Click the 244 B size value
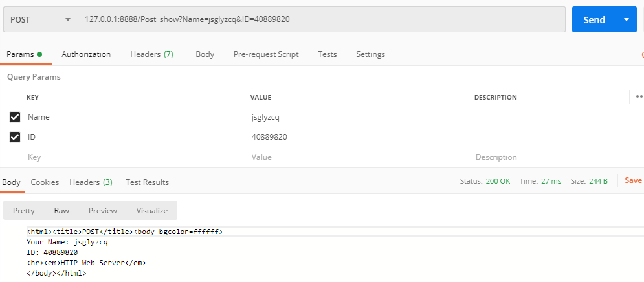Screen dimensions: 644x282 click(x=598, y=181)
